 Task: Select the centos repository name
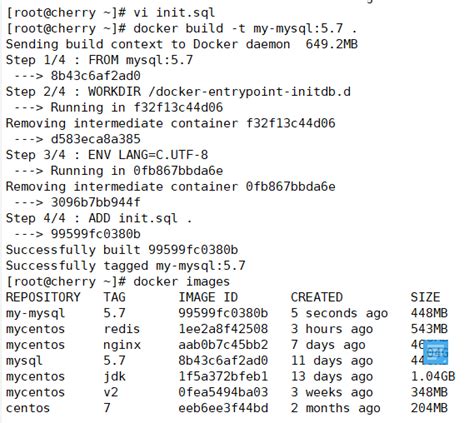tap(28, 408)
